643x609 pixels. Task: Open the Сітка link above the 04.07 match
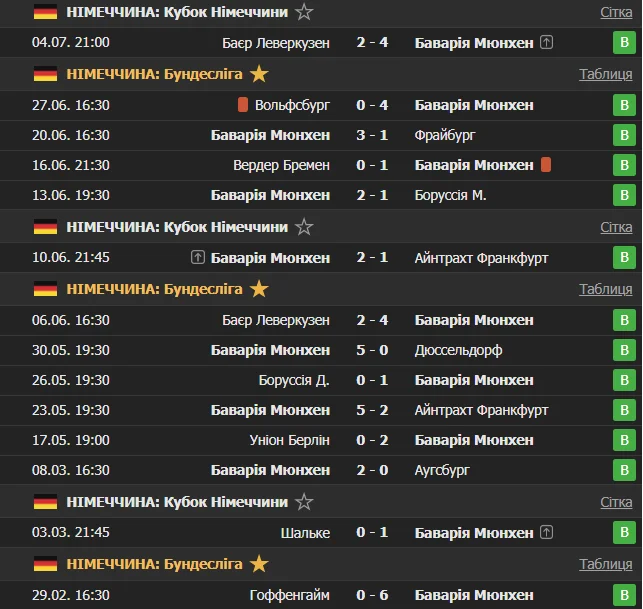coord(616,13)
